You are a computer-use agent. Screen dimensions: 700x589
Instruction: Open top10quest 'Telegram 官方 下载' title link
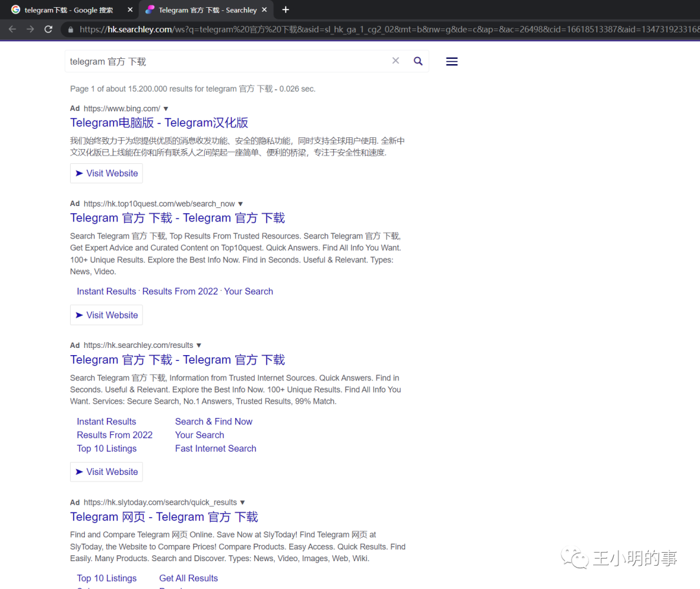177,218
